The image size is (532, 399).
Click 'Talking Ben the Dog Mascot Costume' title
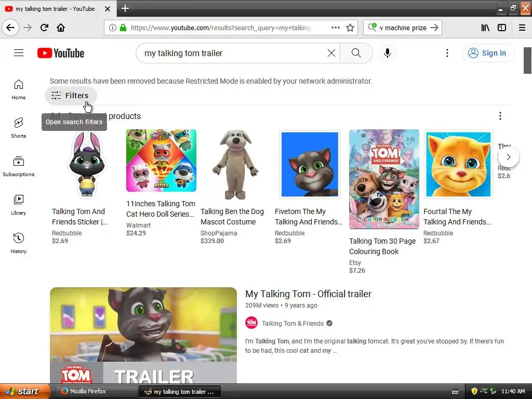[232, 217]
